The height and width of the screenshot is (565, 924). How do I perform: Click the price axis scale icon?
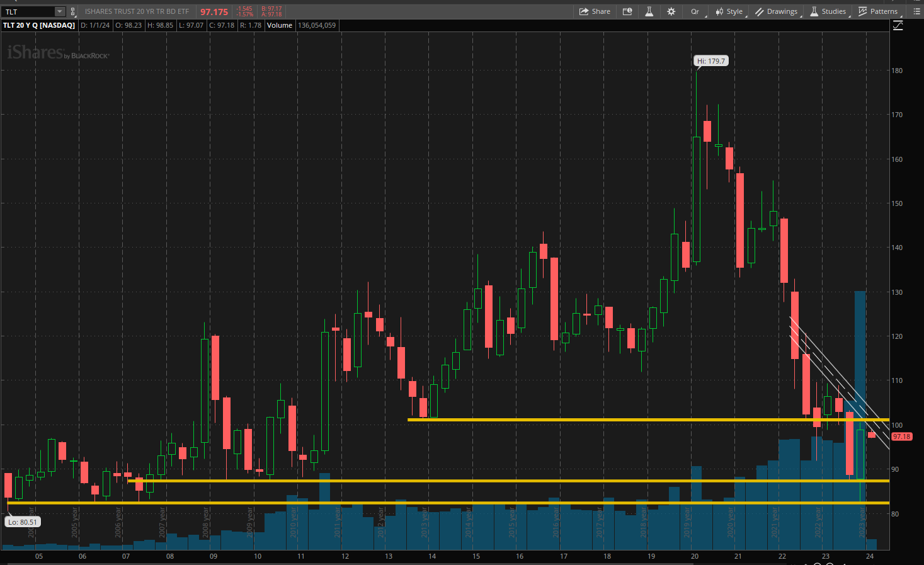pyautogui.click(x=898, y=25)
